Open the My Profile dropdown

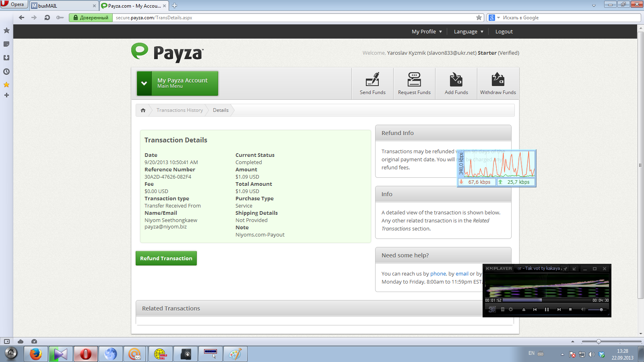(427, 32)
